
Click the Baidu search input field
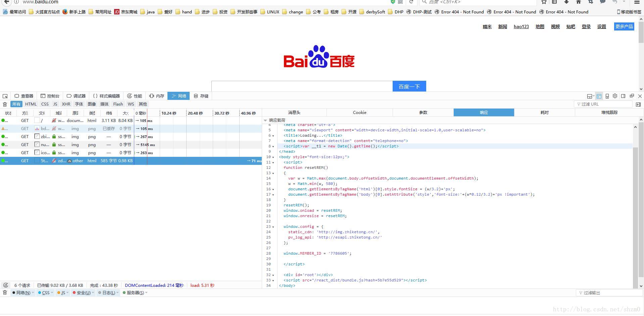coord(302,86)
